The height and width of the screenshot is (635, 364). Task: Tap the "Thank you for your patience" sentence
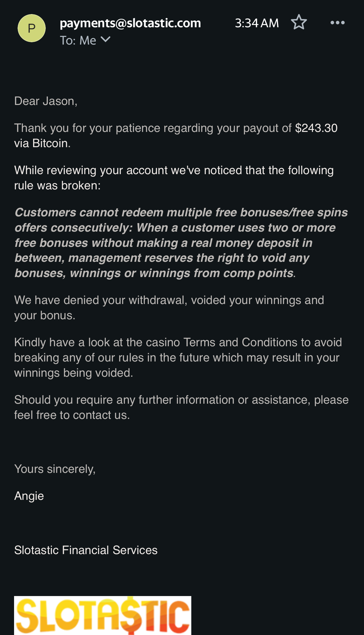point(152,128)
